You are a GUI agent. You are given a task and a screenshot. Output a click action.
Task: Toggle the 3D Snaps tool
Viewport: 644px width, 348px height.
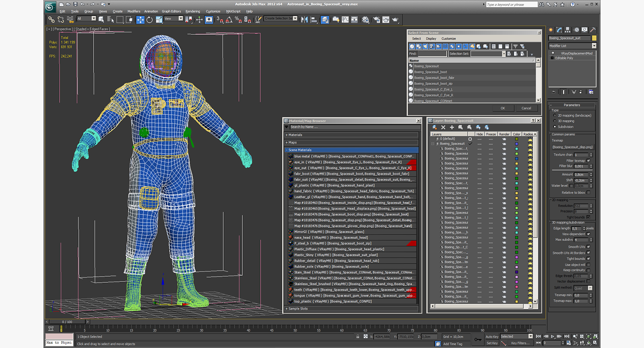[220, 20]
